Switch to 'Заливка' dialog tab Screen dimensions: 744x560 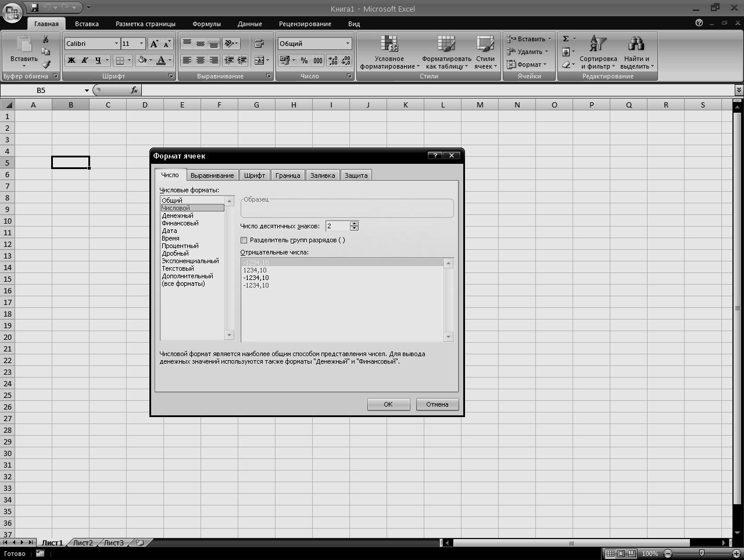tap(323, 175)
